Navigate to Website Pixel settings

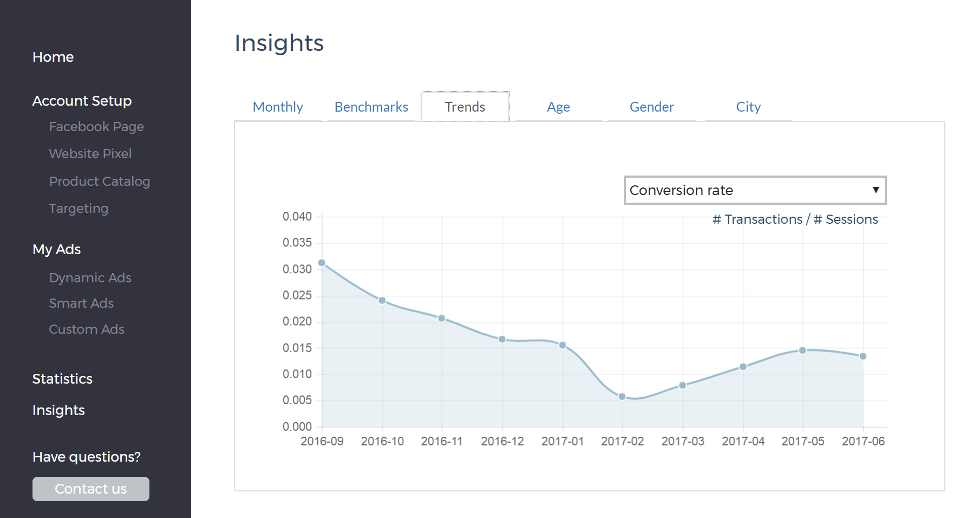point(90,154)
